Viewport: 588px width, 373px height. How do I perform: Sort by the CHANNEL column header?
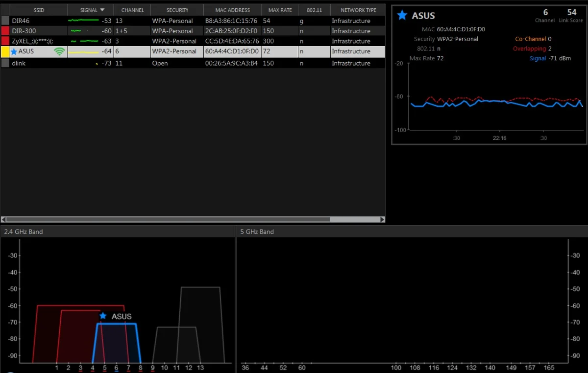pos(132,10)
